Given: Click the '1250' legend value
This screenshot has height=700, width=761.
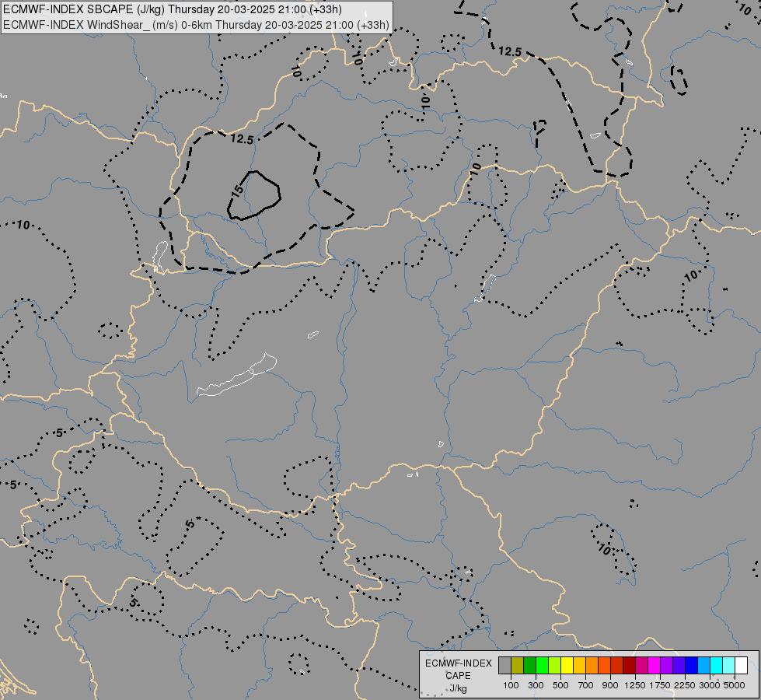Looking at the screenshot, I should 635,685.
